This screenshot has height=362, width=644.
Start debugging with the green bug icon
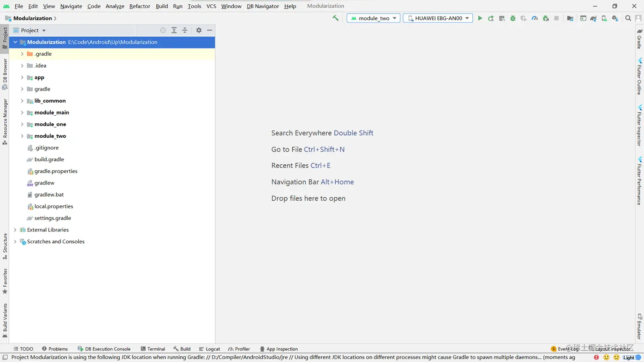tap(513, 18)
